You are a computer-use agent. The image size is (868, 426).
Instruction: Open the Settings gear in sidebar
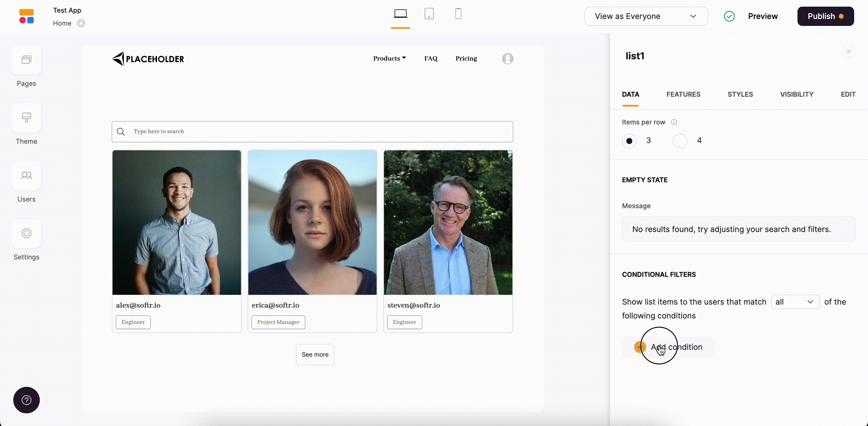[x=26, y=233]
